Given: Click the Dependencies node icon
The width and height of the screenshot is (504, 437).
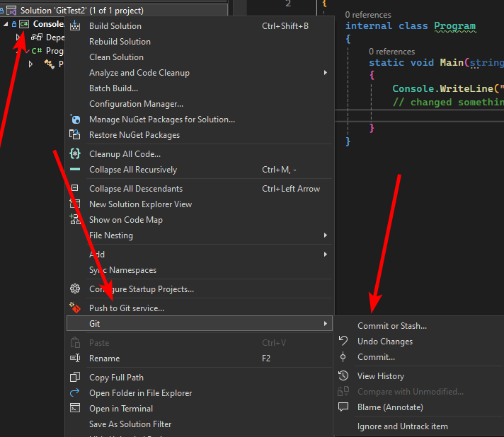Looking at the screenshot, I should click(x=37, y=37).
